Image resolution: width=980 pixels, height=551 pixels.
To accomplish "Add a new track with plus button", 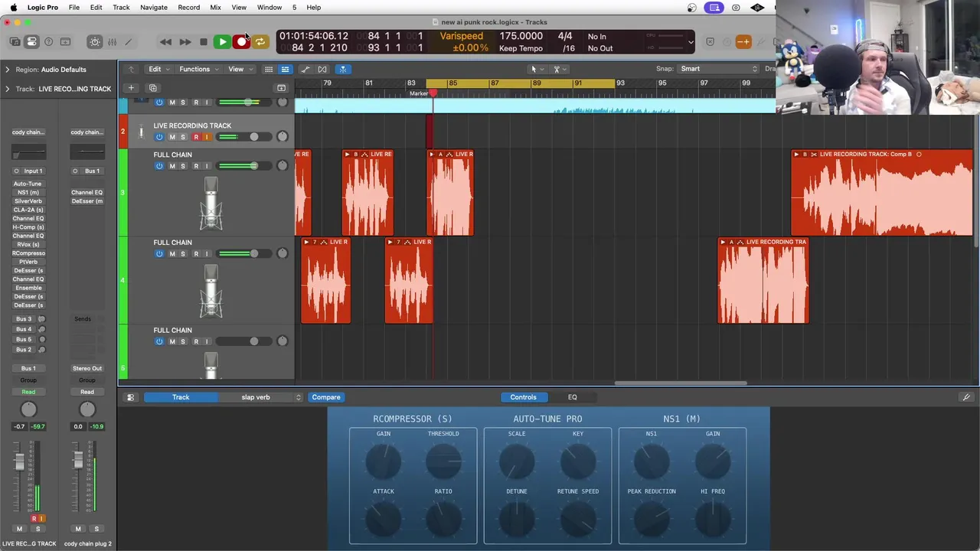I will point(131,88).
